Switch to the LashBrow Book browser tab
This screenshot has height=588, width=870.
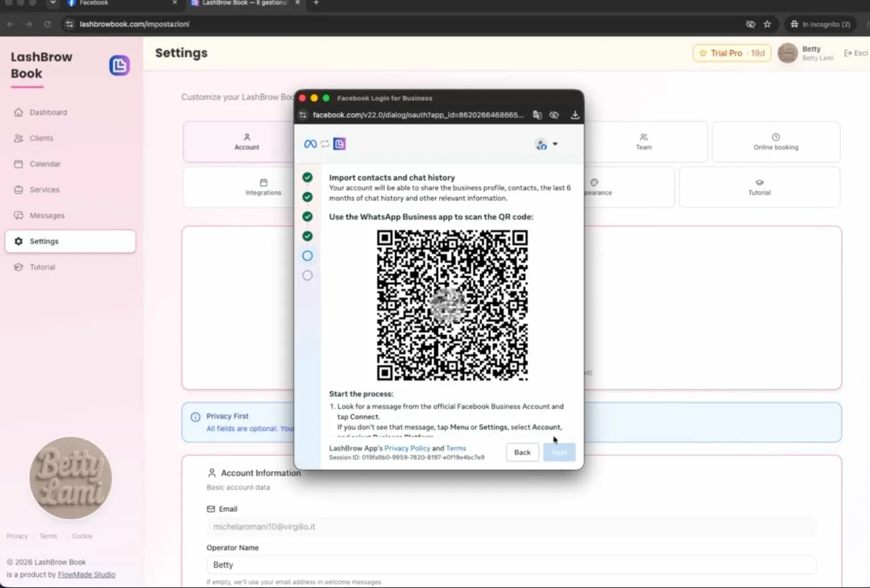(x=246, y=4)
